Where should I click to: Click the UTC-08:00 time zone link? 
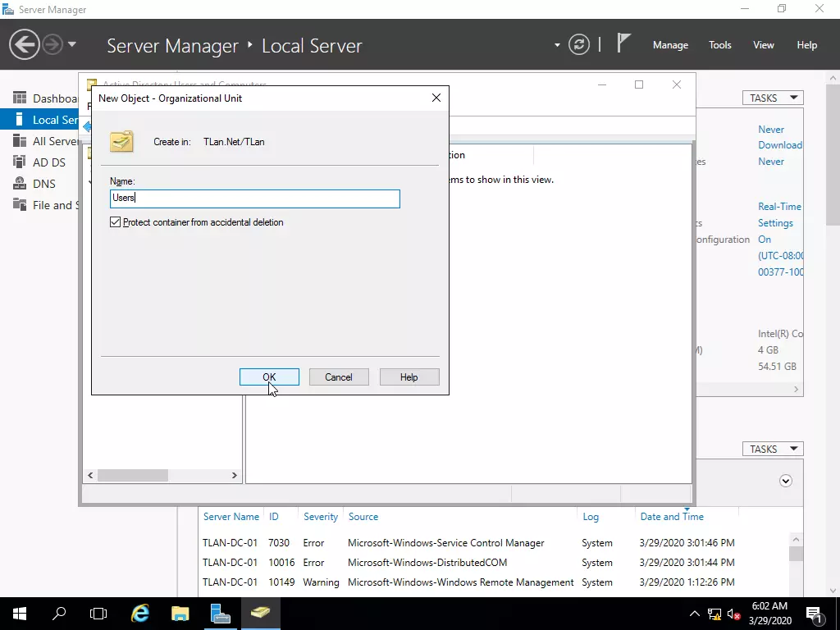pyautogui.click(x=781, y=256)
